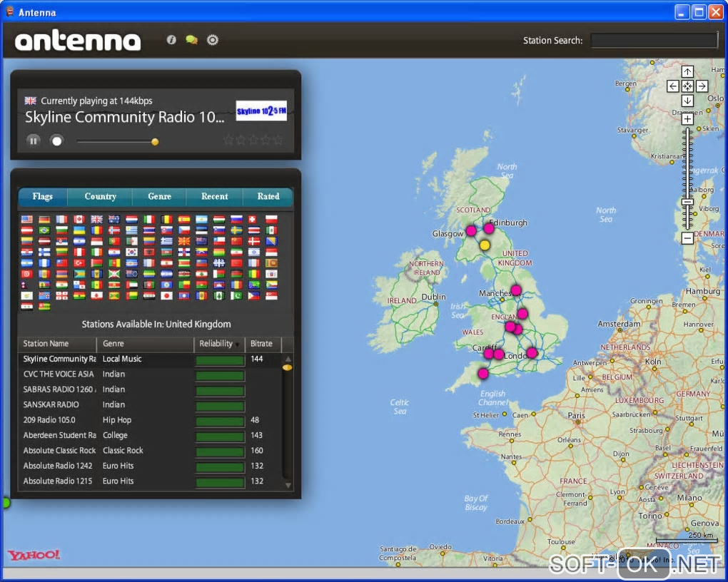Pan the map up with the arrow
728x582 pixels.
[x=687, y=71]
